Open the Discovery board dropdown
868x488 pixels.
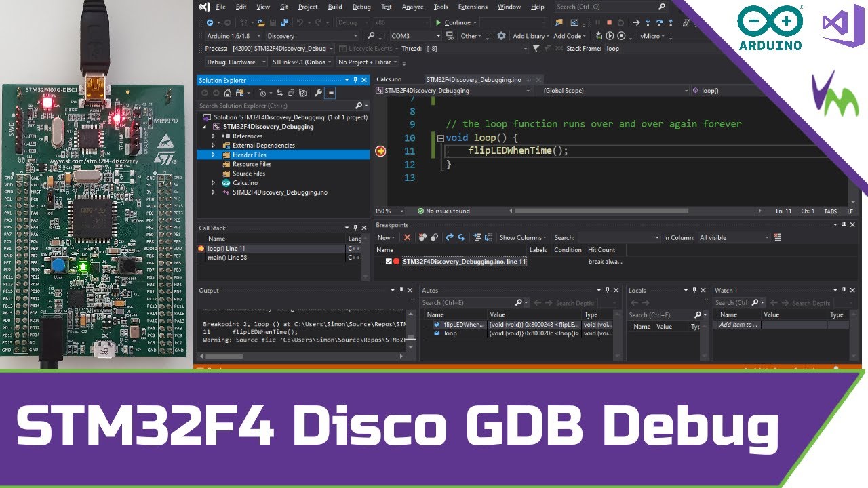click(x=311, y=36)
